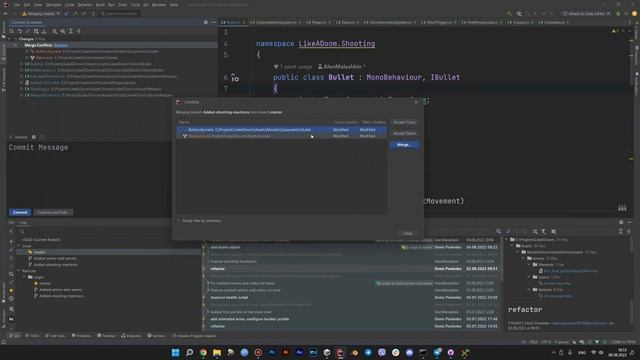Screen dimensions: 640x360
Task: Collapse the origin folder in Git branches
Action: 24,277
